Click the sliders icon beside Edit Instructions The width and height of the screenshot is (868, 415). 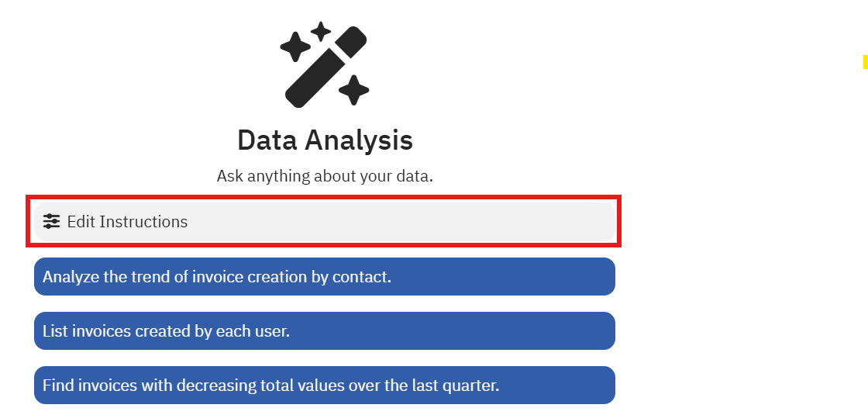coord(51,222)
